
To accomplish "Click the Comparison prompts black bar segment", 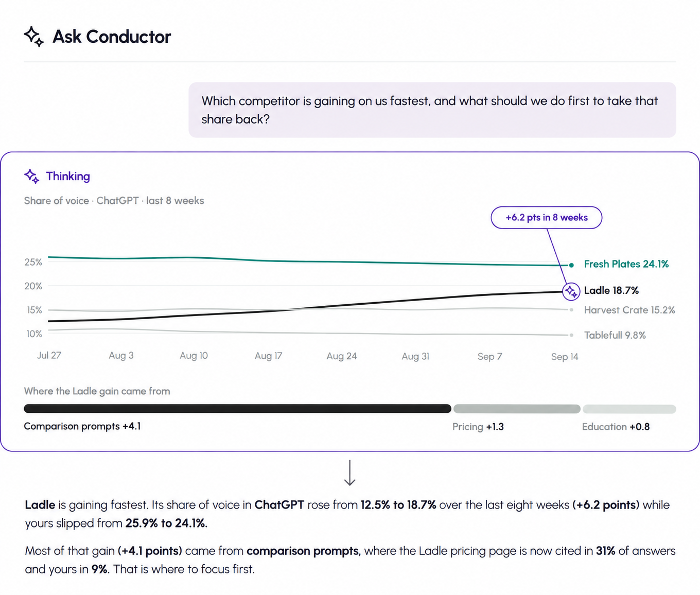I will point(238,409).
